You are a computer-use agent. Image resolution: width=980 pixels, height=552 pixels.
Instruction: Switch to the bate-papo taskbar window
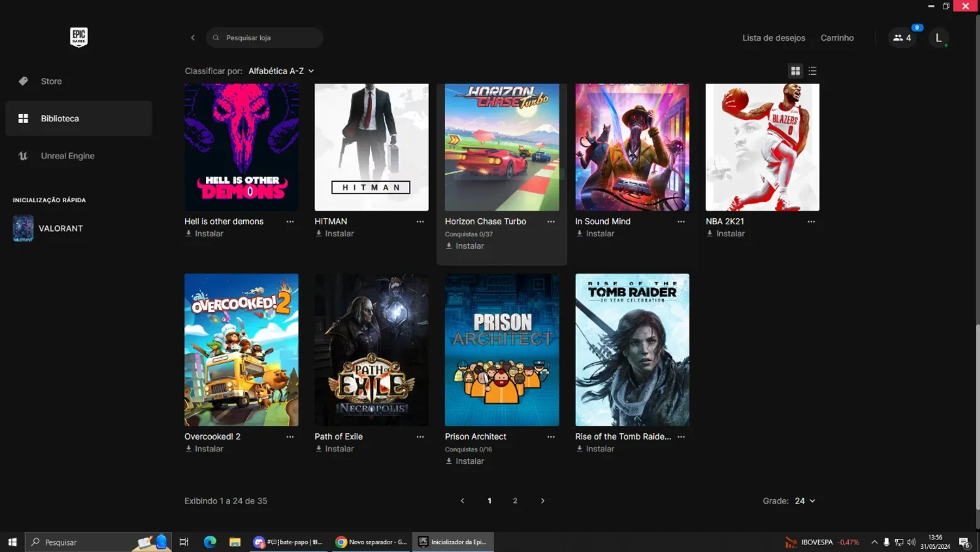point(288,542)
